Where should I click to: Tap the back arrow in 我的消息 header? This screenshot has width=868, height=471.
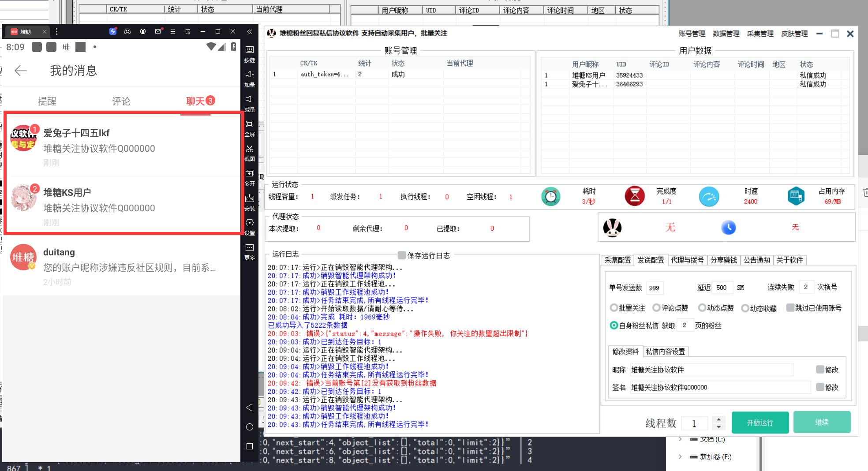pos(21,71)
